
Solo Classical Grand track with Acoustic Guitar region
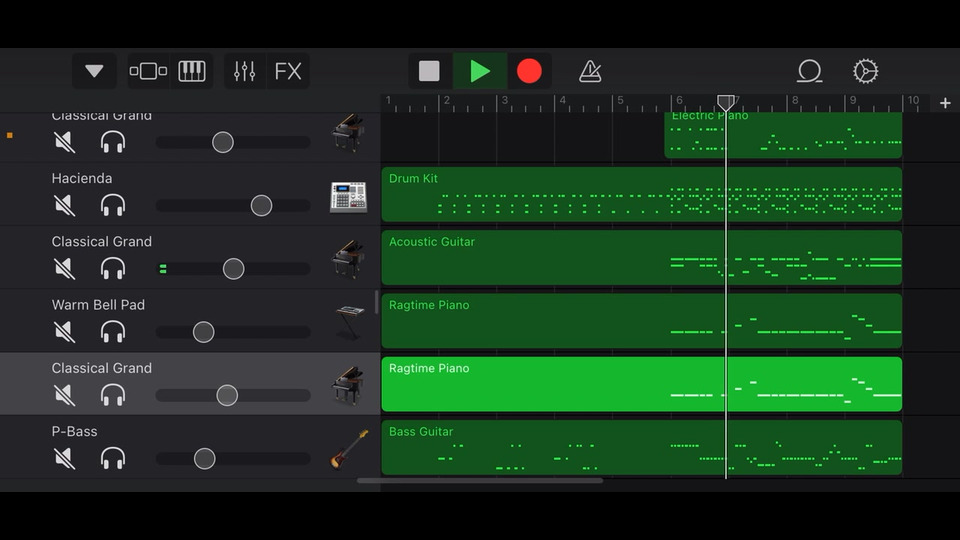pyautogui.click(x=113, y=268)
